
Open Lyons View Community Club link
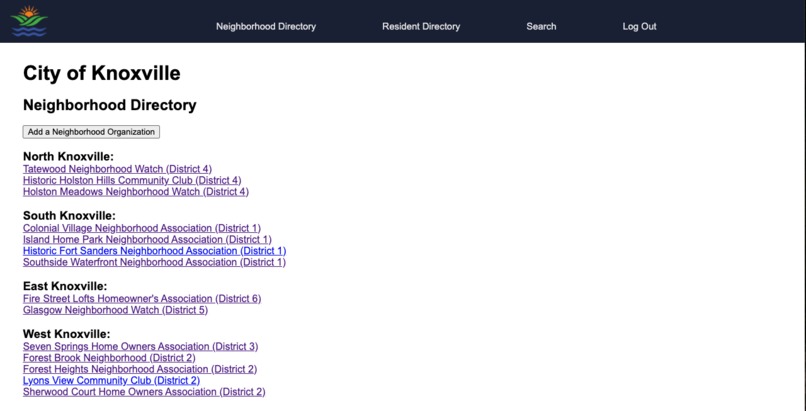[112, 381]
